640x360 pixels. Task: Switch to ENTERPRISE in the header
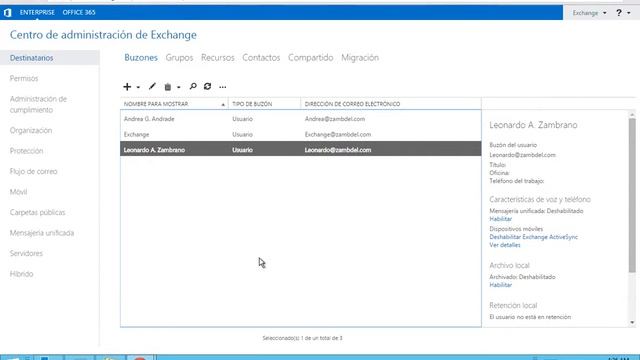pyautogui.click(x=37, y=13)
